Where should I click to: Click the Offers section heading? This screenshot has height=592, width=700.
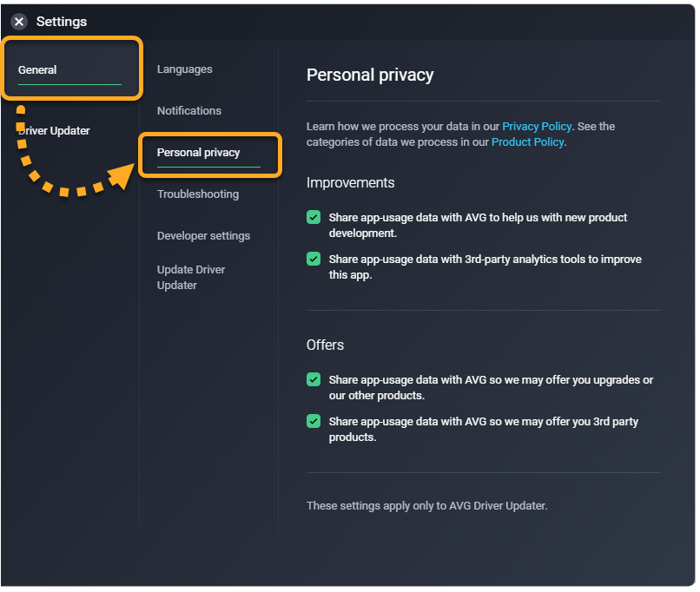(326, 345)
